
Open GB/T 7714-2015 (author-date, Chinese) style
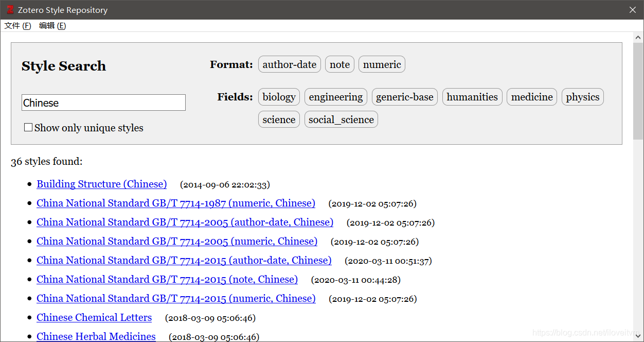[184, 260]
